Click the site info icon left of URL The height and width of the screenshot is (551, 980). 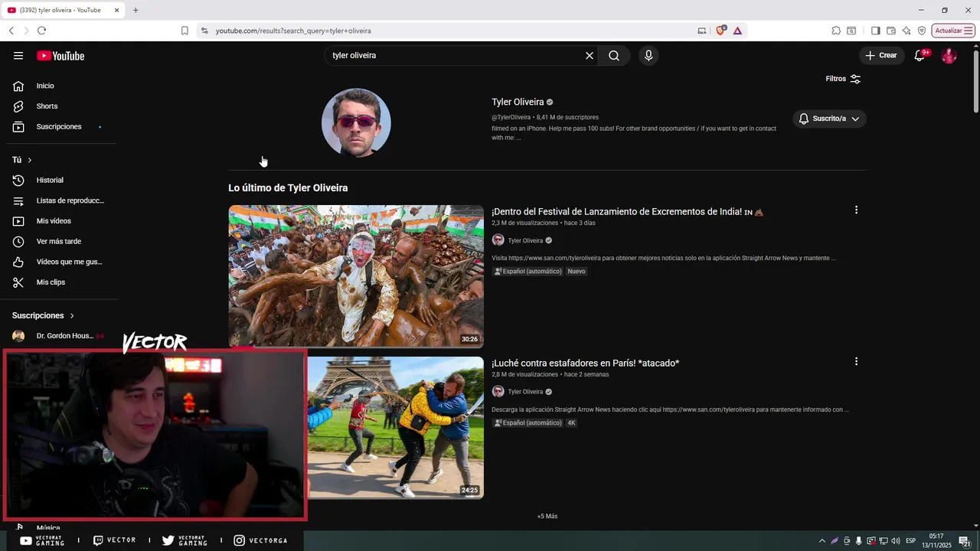pyautogui.click(x=204, y=31)
